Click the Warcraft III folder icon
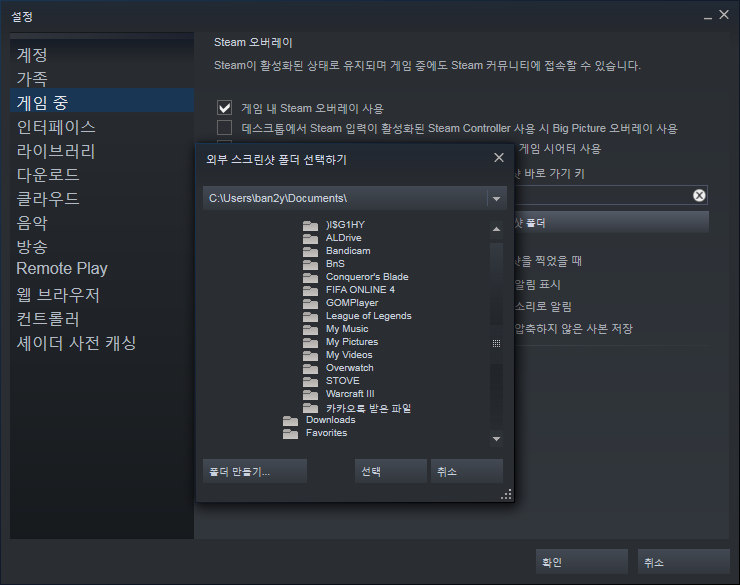Viewport: 740px width, 585px height. tap(310, 394)
